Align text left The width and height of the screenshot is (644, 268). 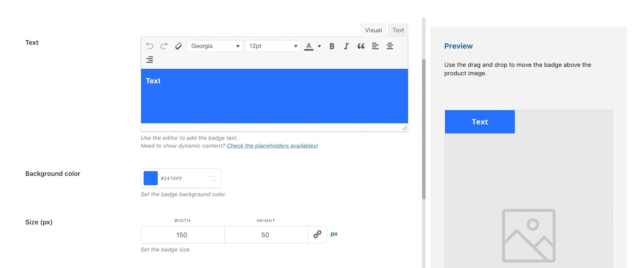(375, 46)
